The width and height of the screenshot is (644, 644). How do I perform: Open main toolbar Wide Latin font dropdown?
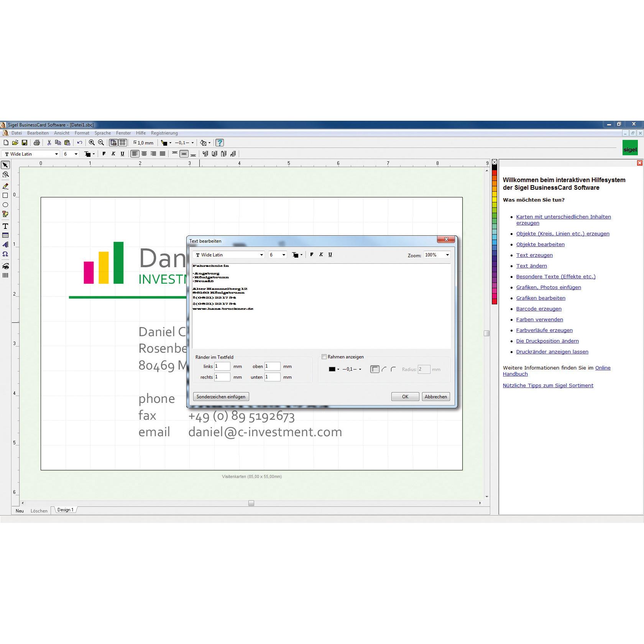coord(56,154)
